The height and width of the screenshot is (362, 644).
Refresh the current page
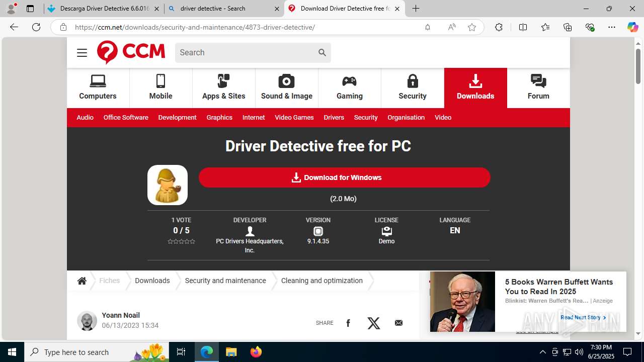click(36, 27)
